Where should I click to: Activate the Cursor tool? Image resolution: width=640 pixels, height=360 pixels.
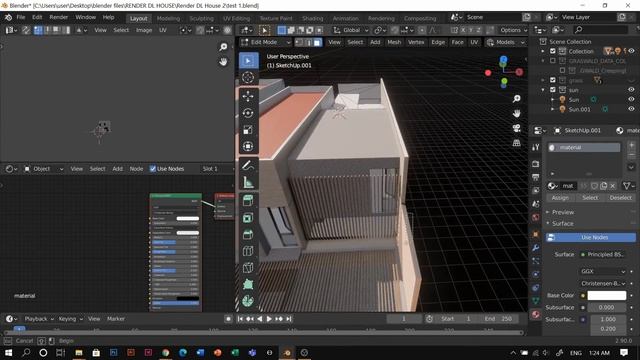click(248, 77)
